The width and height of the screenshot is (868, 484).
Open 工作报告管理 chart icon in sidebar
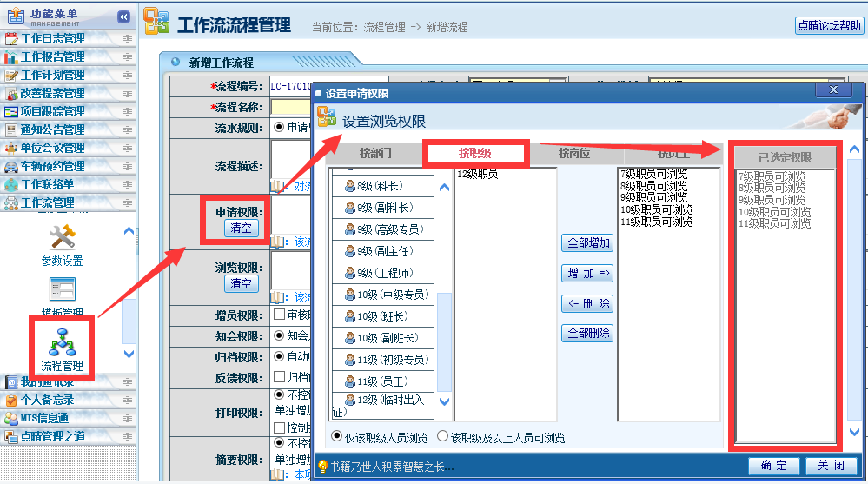(x=11, y=57)
